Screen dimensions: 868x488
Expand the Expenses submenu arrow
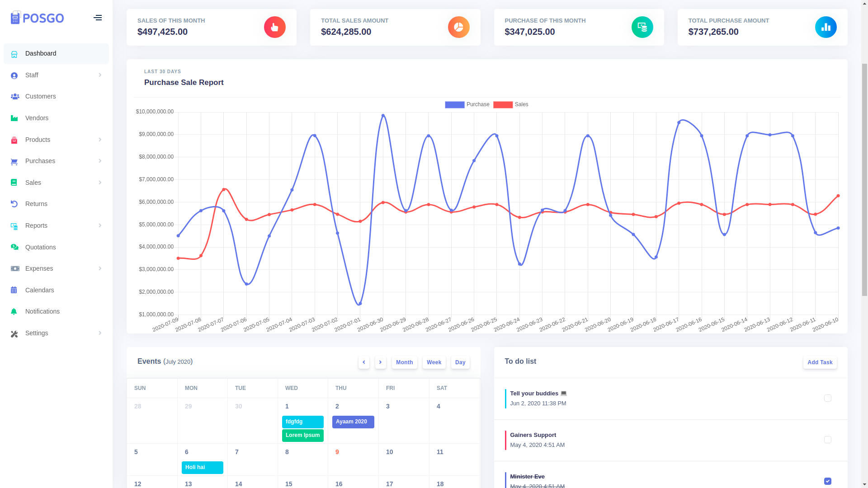click(100, 268)
